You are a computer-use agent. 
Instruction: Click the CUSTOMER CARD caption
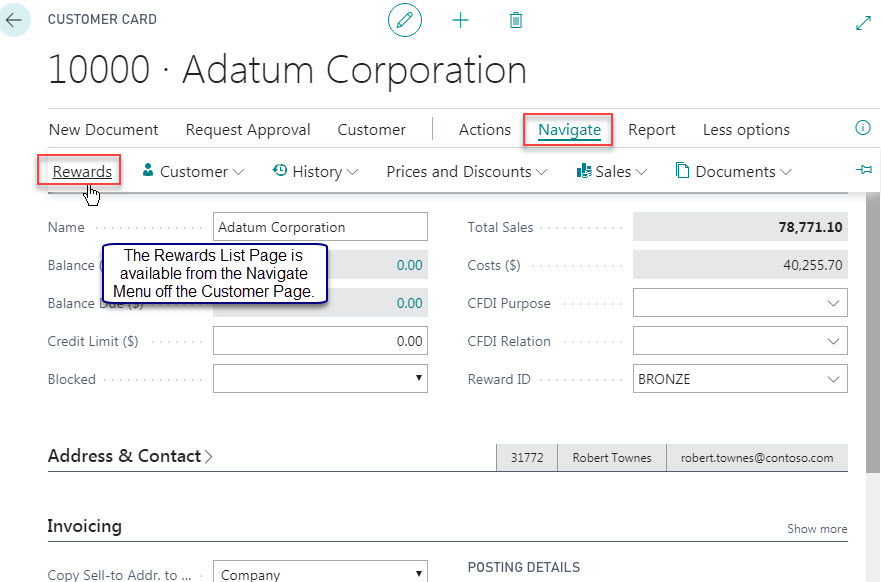pos(102,19)
